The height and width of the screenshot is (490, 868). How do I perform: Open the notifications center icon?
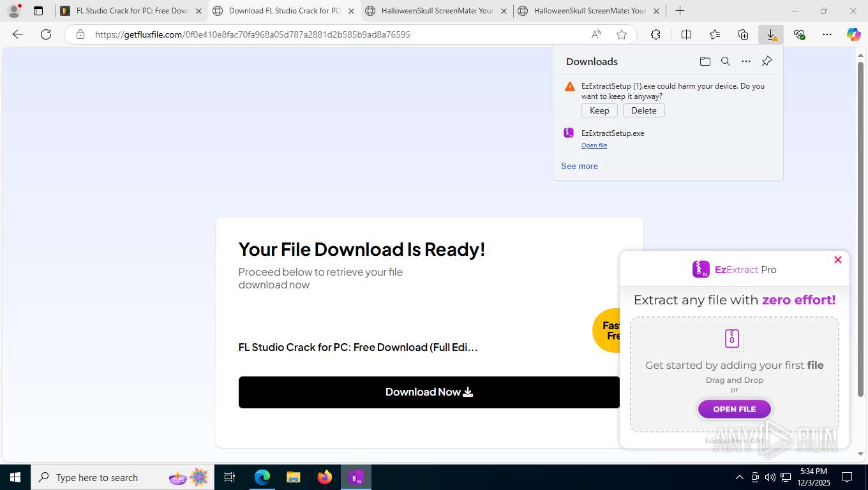(x=847, y=477)
